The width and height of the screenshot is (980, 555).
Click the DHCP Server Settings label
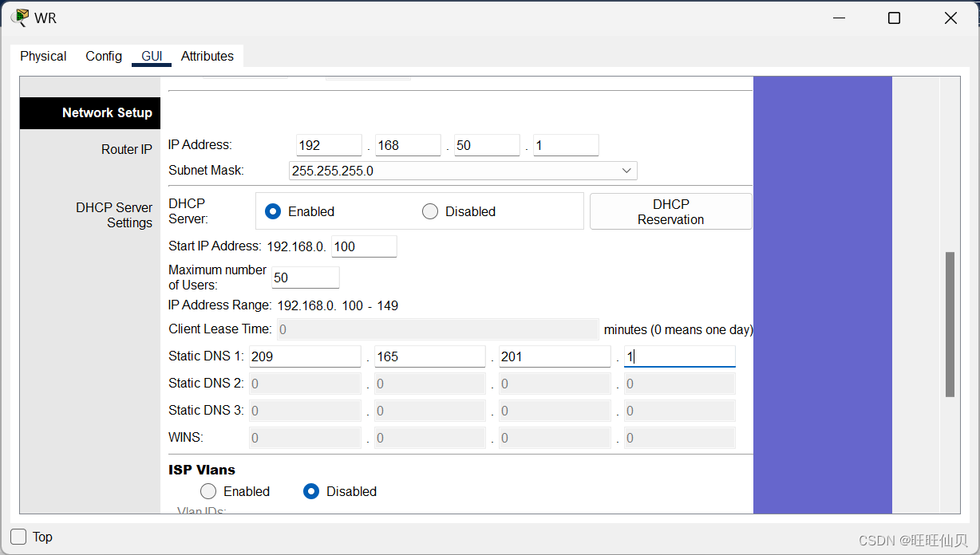pyautogui.click(x=114, y=215)
